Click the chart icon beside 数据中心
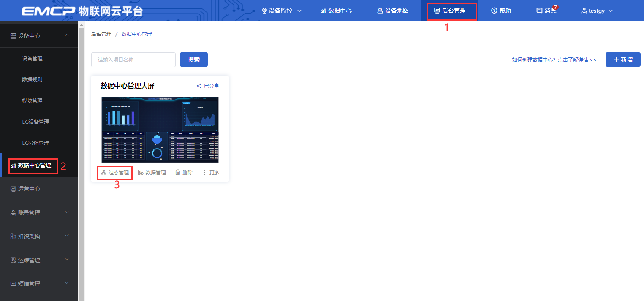Viewport: 644px width, 301px height. (x=323, y=11)
